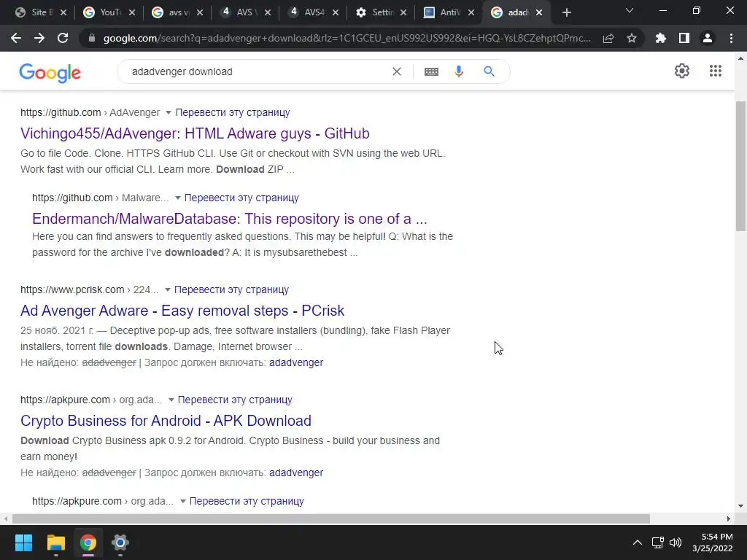This screenshot has height=560, width=747.
Task: Translate the pcrisk.com page
Action: (x=231, y=289)
